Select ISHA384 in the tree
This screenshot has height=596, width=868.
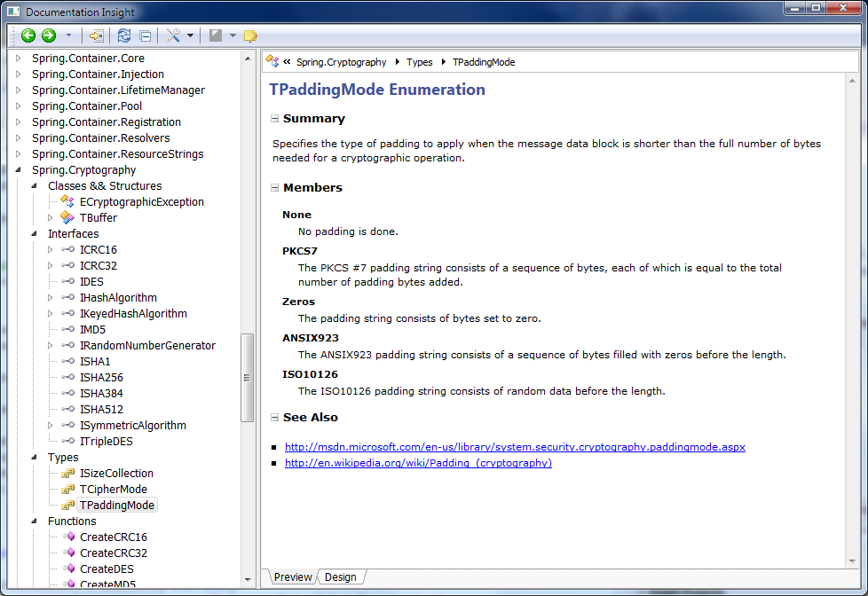101,394
